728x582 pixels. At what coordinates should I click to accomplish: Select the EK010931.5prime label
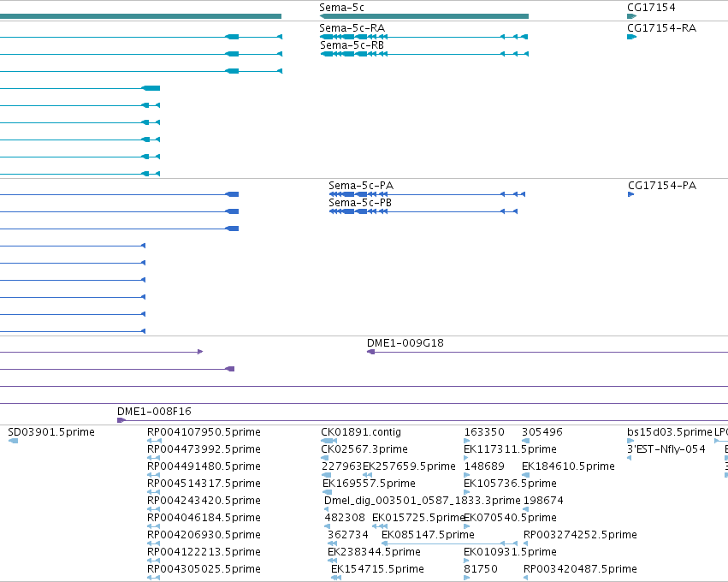(510, 552)
